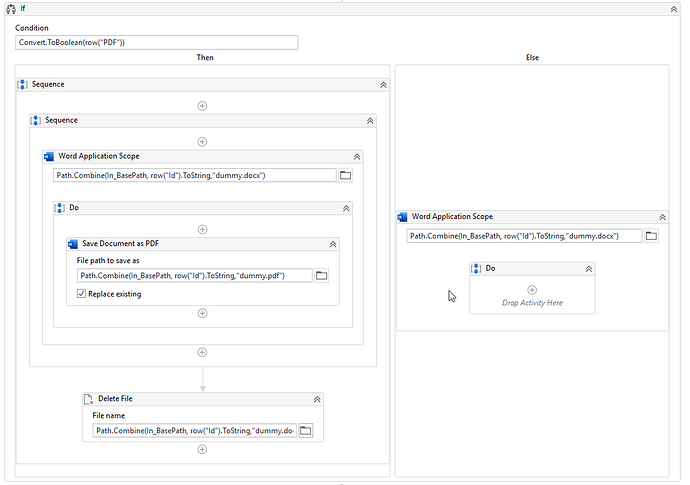The image size is (690, 485).
Task: Collapse the If activity
Action: click(674, 8)
